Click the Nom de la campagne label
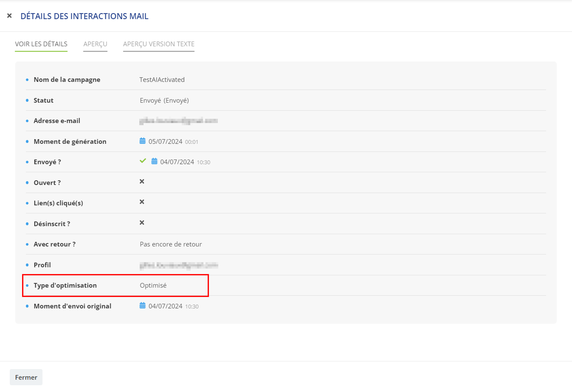The width and height of the screenshot is (572, 392). [x=67, y=80]
